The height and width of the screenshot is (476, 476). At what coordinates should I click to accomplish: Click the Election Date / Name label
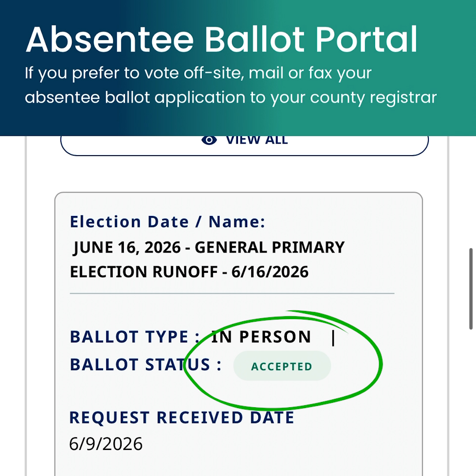[x=167, y=222]
